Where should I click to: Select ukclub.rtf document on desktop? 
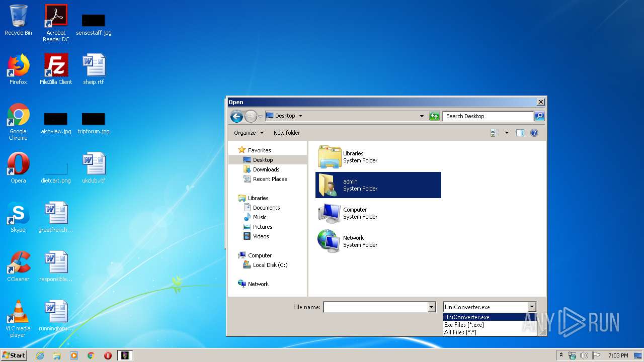(94, 168)
